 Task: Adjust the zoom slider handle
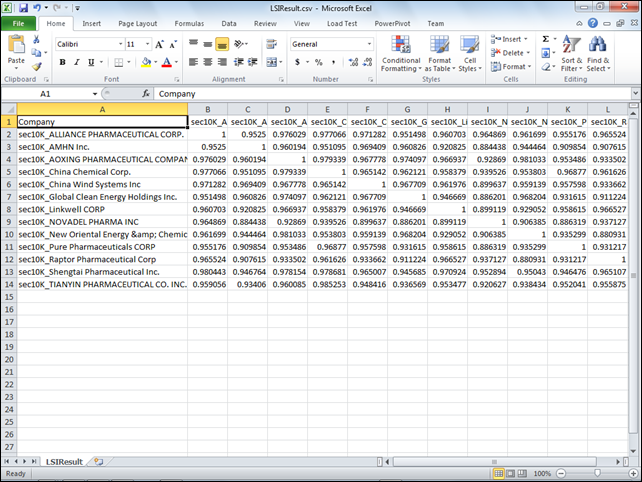point(597,473)
